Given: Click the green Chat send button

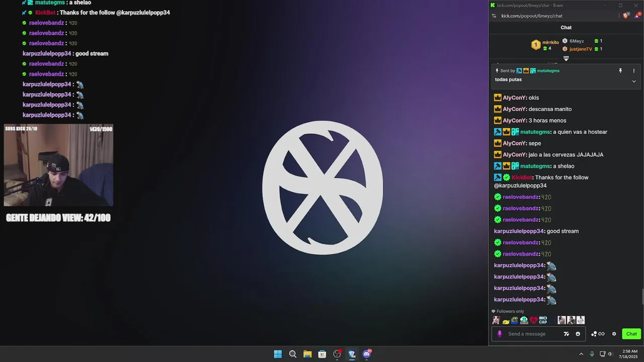Looking at the screenshot, I should [631, 334].
